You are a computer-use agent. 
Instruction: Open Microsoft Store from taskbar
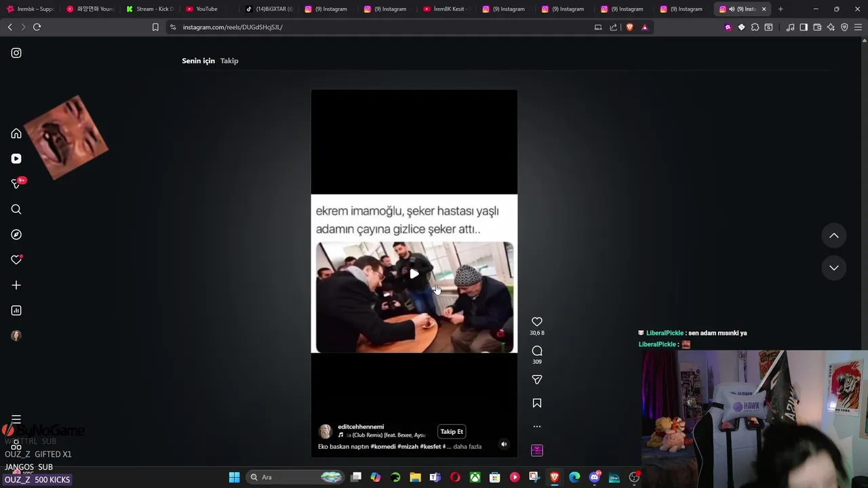[x=495, y=477]
